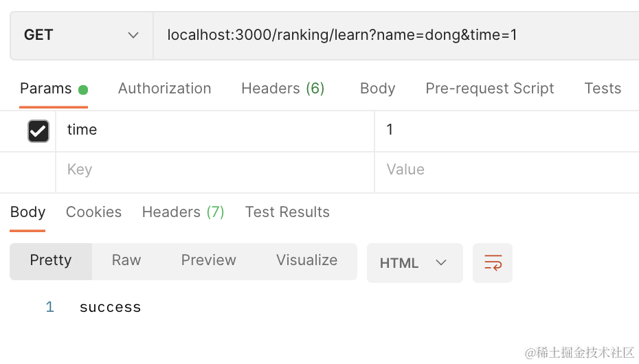Switch response view to Preview
This screenshot has height=364, width=639.
(x=208, y=260)
